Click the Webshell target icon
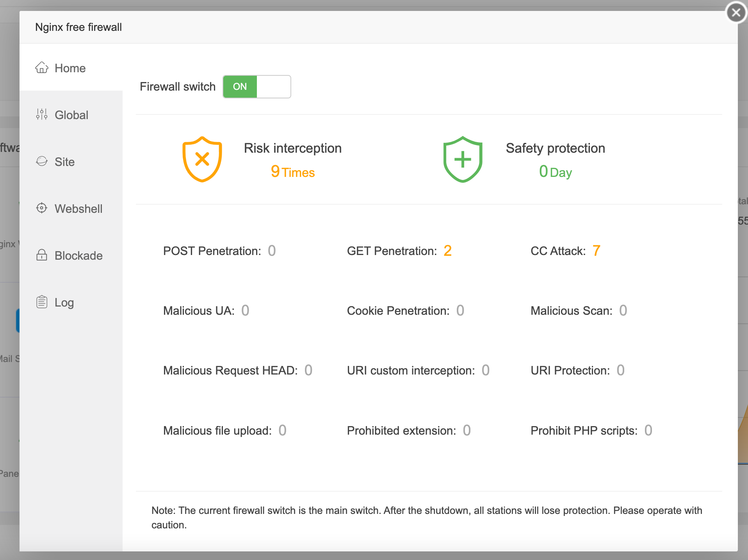 pyautogui.click(x=42, y=208)
